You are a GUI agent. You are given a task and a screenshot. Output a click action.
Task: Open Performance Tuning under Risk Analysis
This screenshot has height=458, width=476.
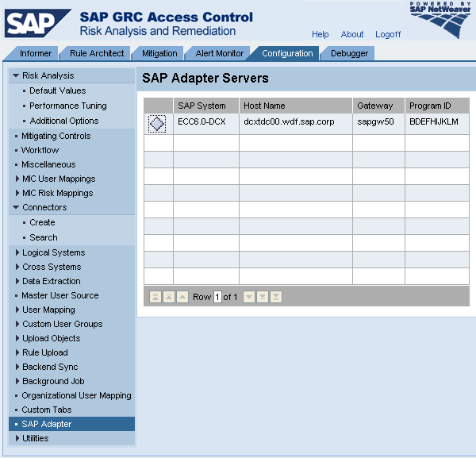[68, 106]
